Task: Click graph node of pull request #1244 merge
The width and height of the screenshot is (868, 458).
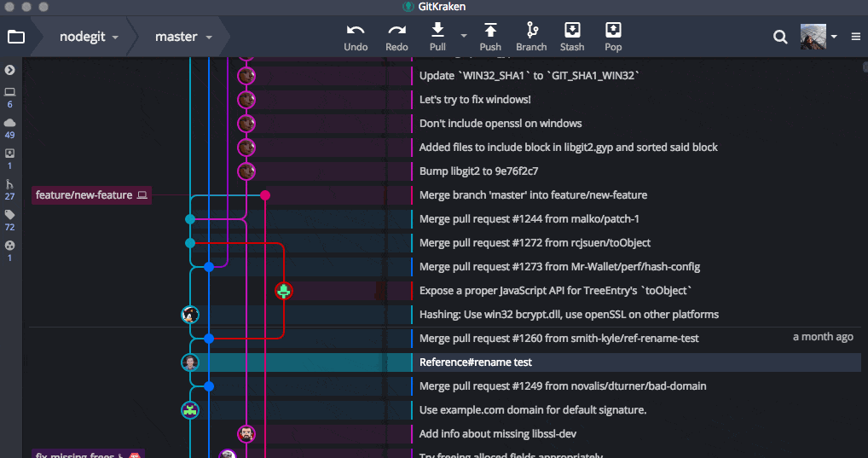Action: click(190, 219)
